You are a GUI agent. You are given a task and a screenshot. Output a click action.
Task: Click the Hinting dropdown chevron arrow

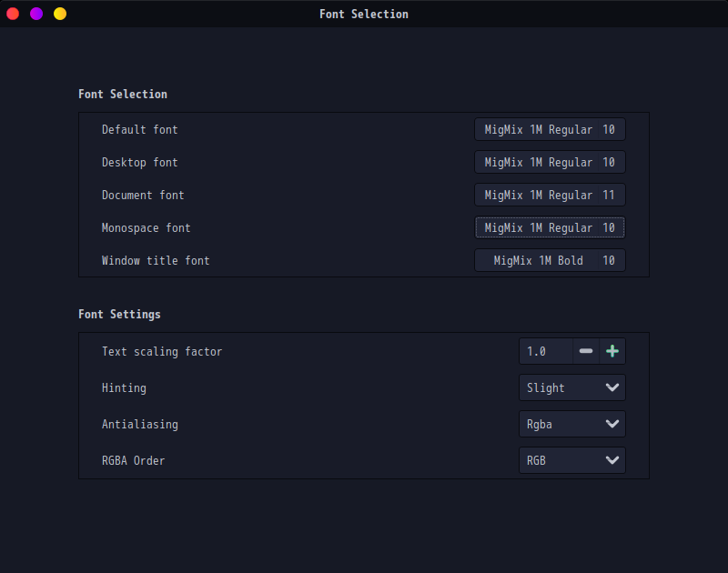[612, 387]
